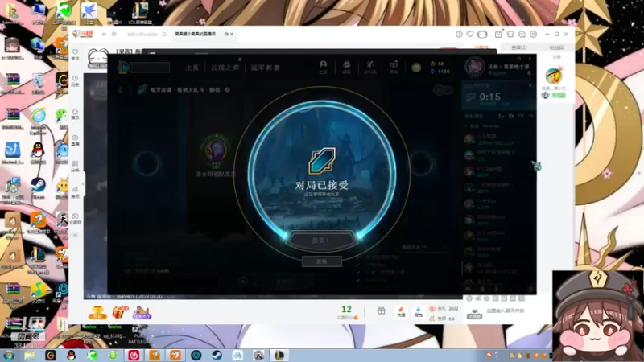Screen dimensions: 644x362
Task: Click the cancel X beside find match button
Action: point(243,282)
